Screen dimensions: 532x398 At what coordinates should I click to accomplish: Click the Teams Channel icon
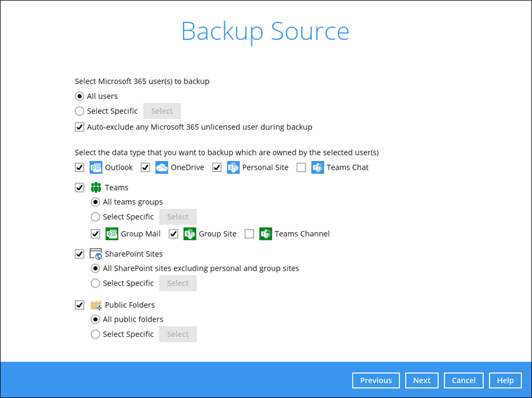click(265, 234)
